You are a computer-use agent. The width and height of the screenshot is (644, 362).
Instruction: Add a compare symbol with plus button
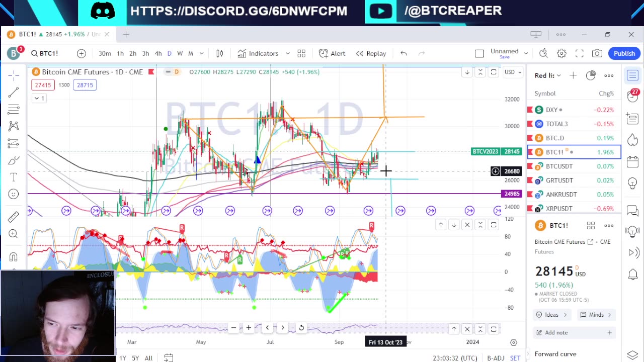[x=81, y=53]
